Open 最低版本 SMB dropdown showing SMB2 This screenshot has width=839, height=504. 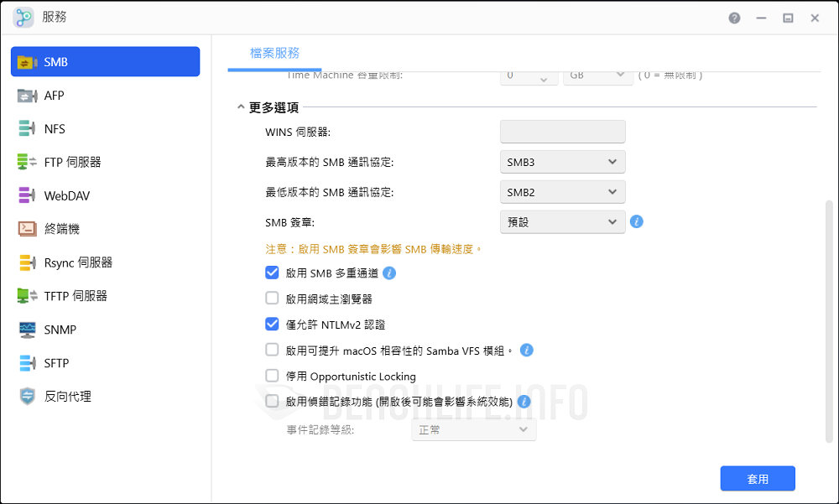(562, 192)
